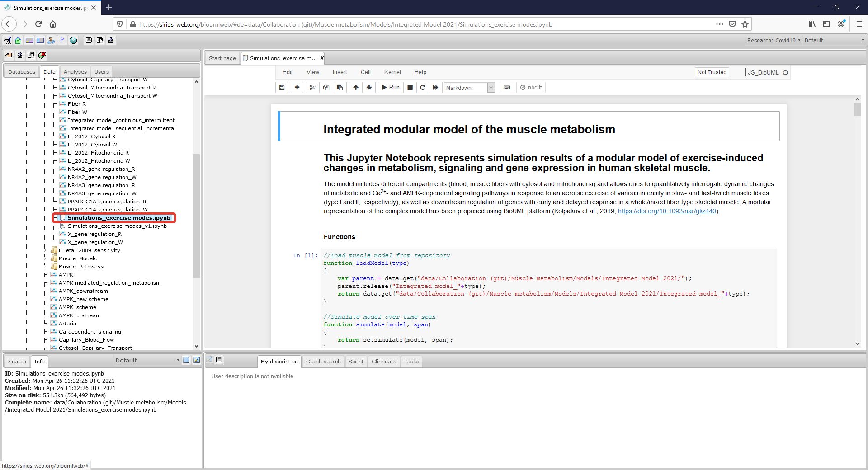Restart and run all fast-forward icon
Screen dimensions: 868x470
pyautogui.click(x=435, y=88)
